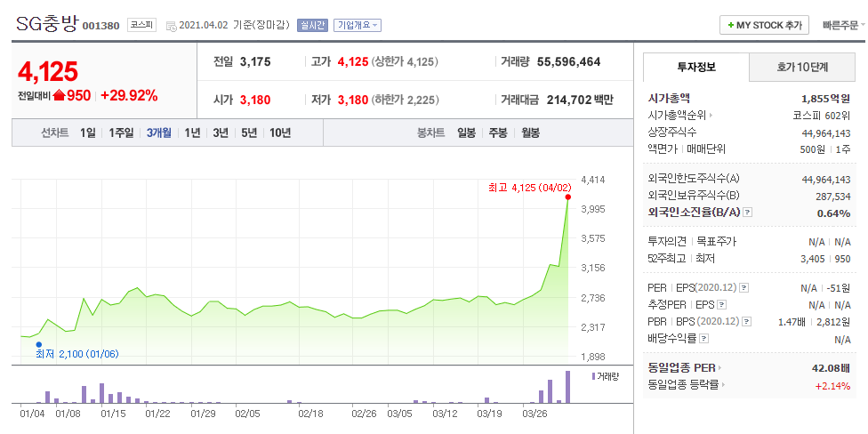Click the 500원 par value text
The height and width of the screenshot is (434, 868).
click(812, 149)
